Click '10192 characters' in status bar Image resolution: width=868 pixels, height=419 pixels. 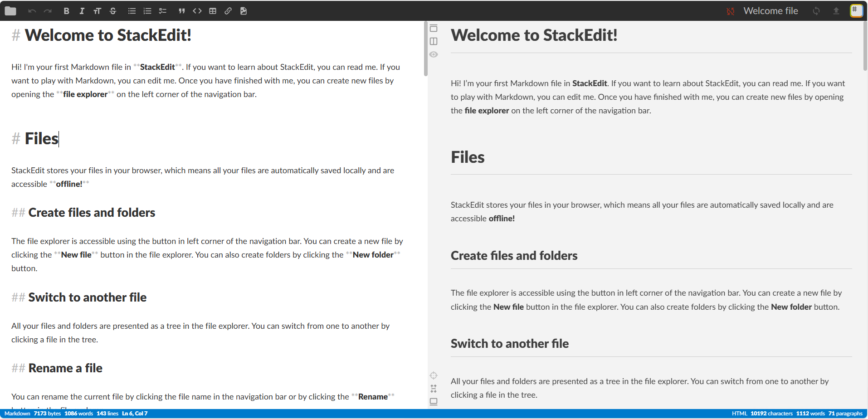(771, 414)
